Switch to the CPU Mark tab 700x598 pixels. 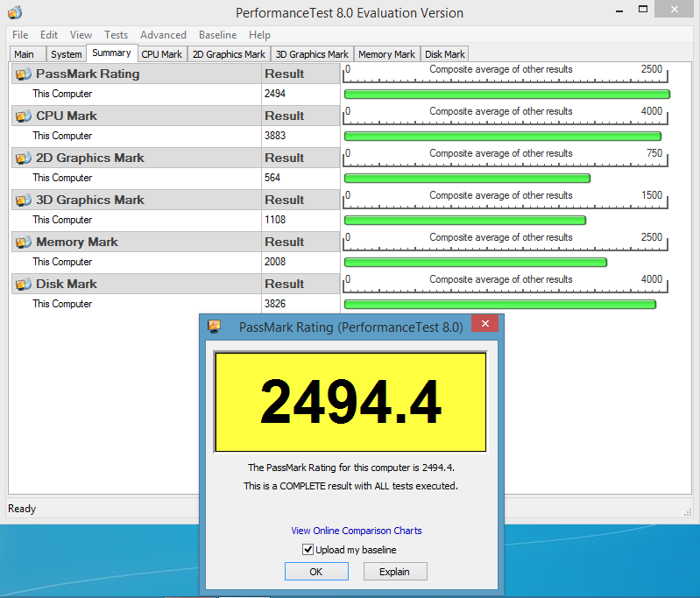click(162, 54)
